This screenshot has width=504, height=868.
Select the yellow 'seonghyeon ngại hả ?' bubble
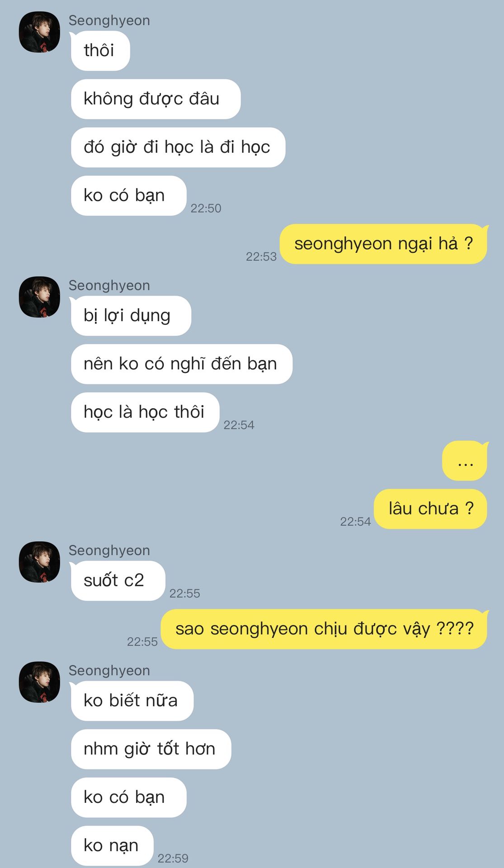click(x=384, y=244)
